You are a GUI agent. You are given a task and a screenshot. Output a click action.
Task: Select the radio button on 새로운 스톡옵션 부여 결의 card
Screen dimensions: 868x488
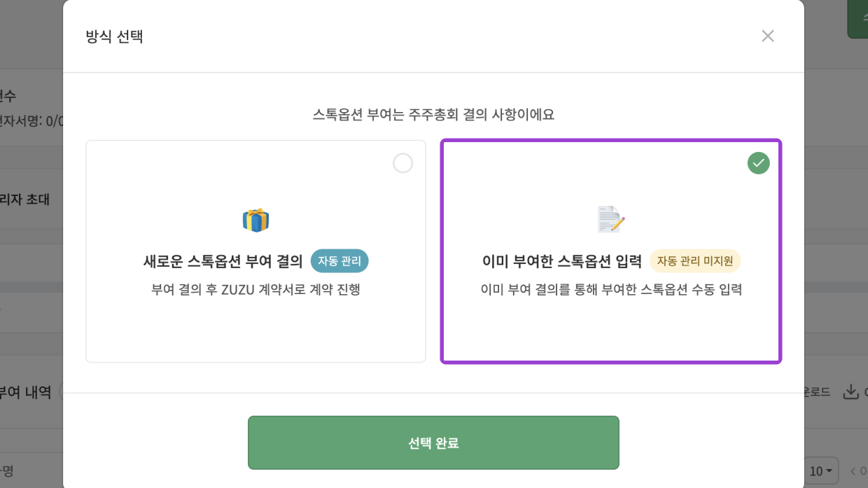coord(402,162)
